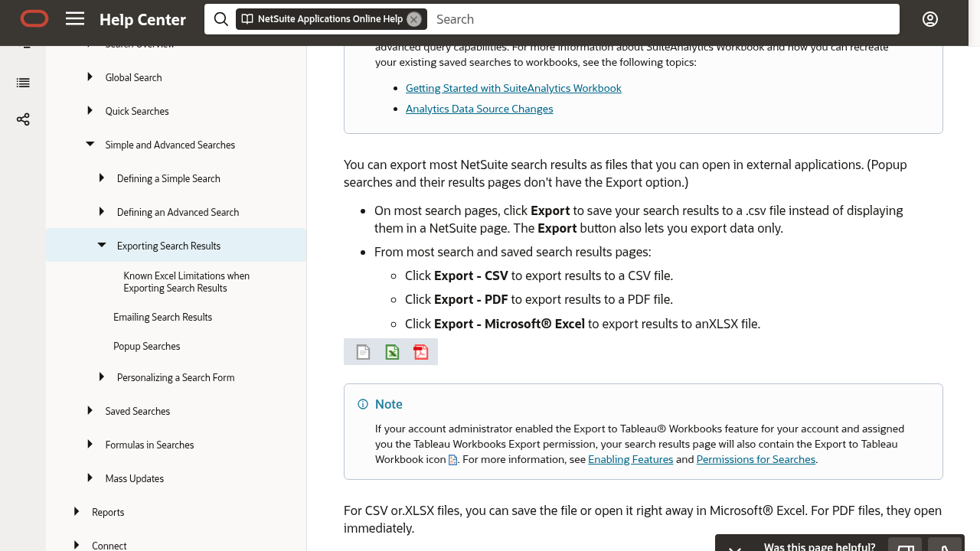The image size is (980, 551).
Task: Open the Emailing Search Results topic
Action: click(163, 317)
